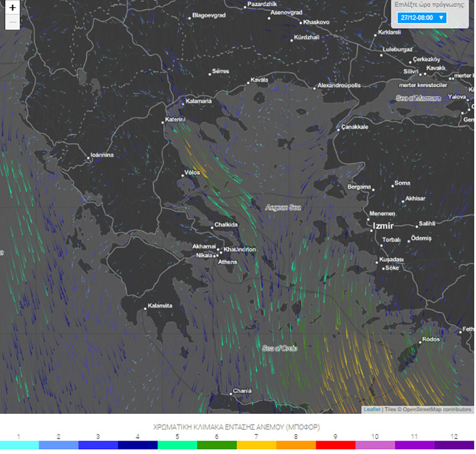Screen dimensions: 476x454
Task: Click the Volos city marker
Action: (x=183, y=175)
